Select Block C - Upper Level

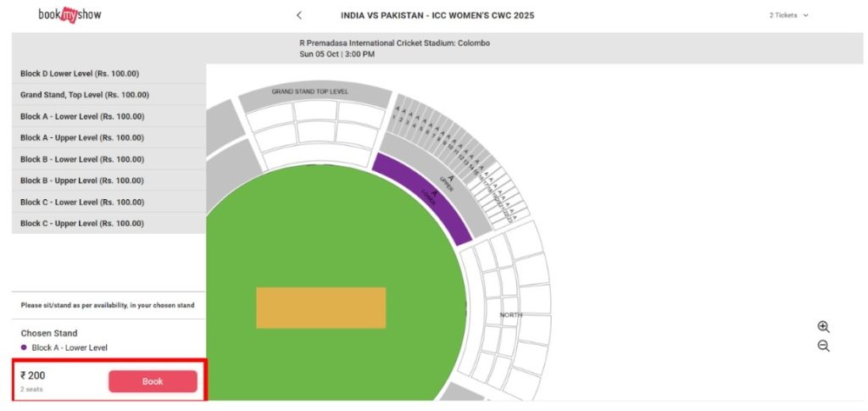109,224
